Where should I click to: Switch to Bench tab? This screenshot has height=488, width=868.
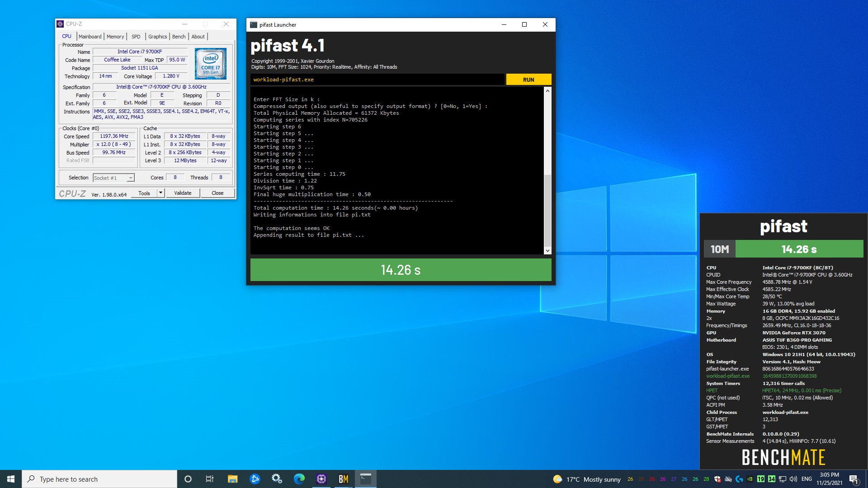click(179, 37)
